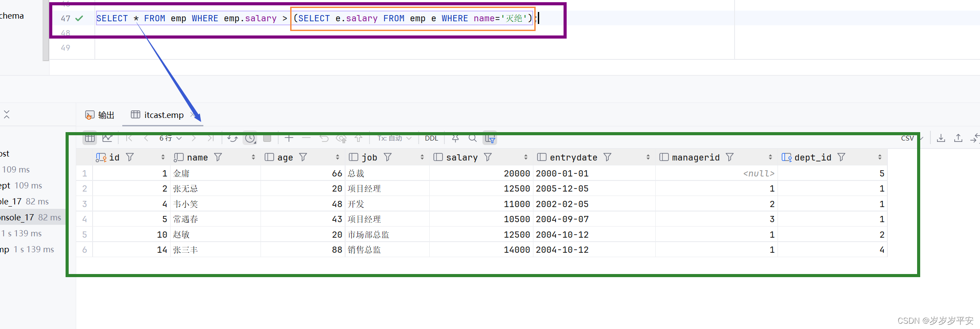Click line 47 in editor gutter
Screen dimensions: 980x329
coord(66,18)
